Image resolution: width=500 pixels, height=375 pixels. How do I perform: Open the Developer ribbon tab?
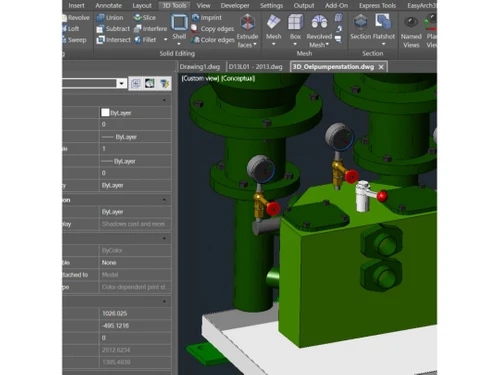[x=235, y=6]
